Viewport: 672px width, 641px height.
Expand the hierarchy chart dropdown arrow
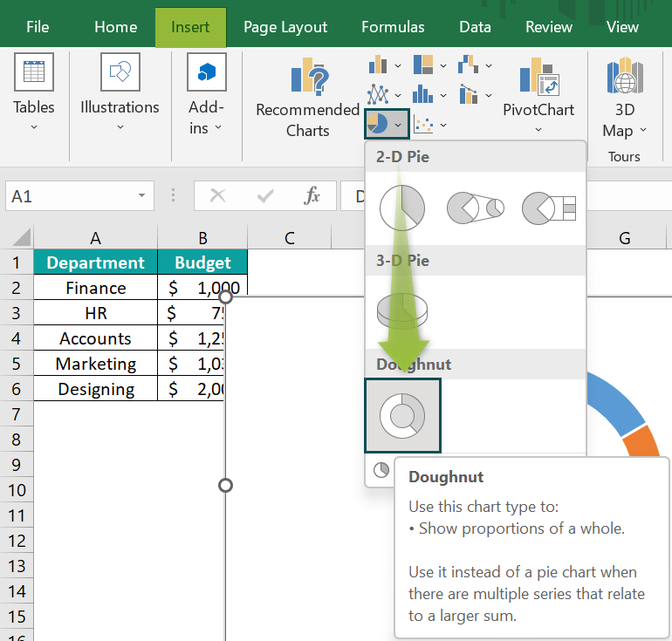443,66
